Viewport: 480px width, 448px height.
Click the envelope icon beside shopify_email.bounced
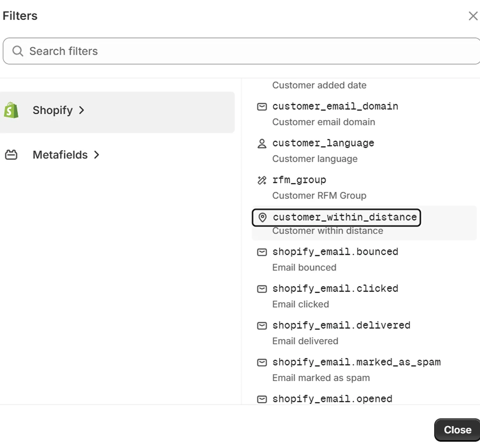(262, 252)
